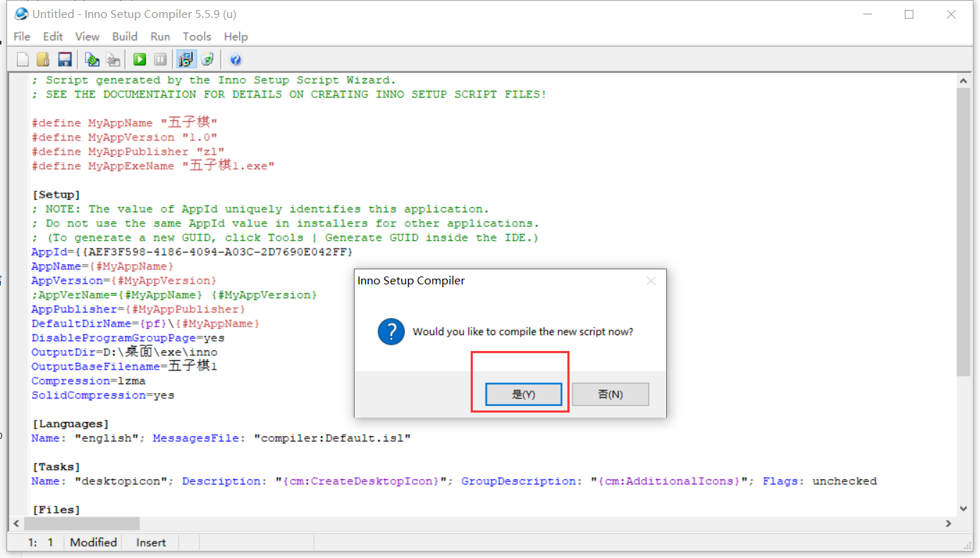Click the 'Name: "desktopicon"' tasks line
Viewport: 980px width, 558px height.
454,481
